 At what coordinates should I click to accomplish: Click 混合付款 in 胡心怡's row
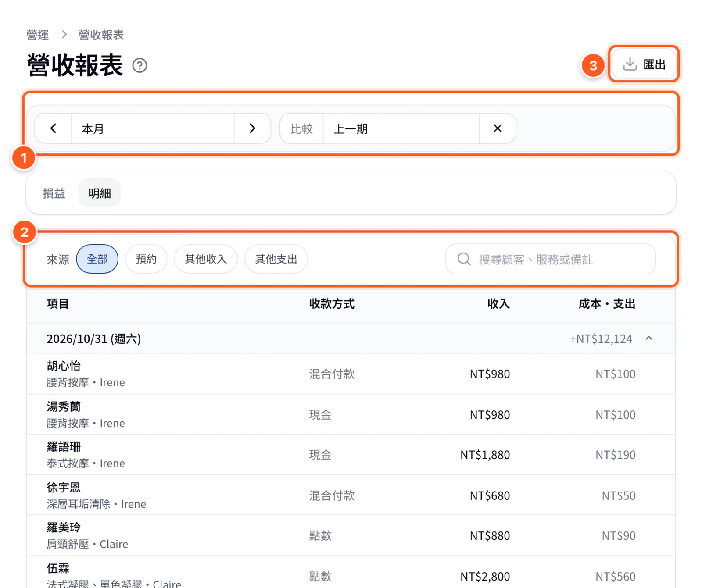332,374
